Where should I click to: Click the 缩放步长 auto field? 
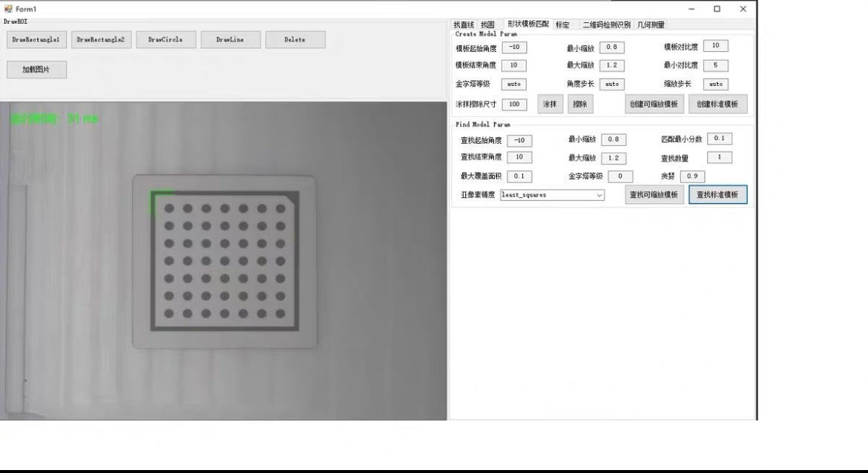click(x=716, y=84)
